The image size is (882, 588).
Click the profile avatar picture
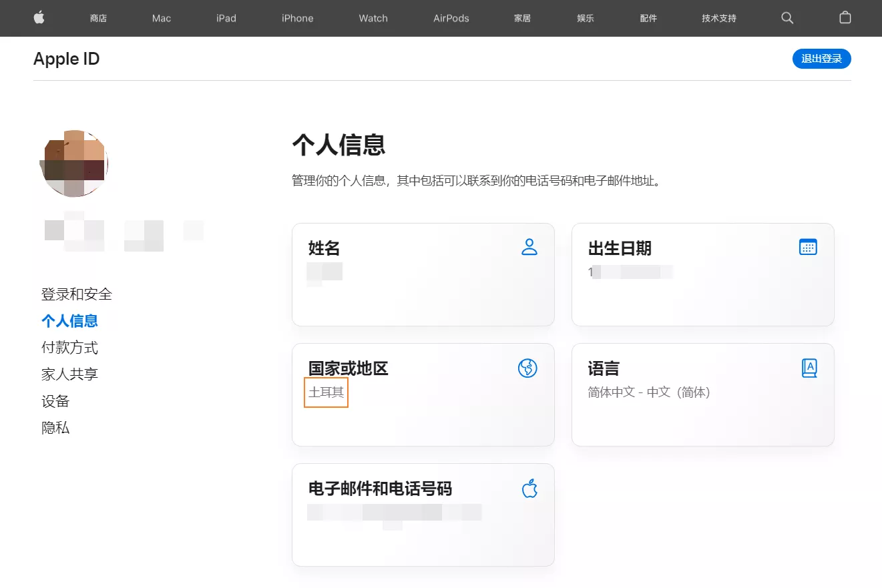click(74, 164)
